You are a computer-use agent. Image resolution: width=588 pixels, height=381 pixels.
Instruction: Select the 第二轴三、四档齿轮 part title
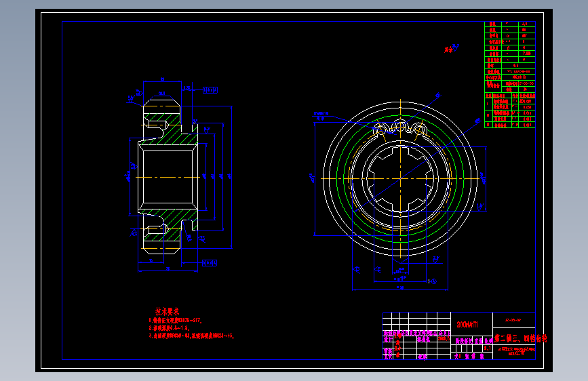click(520, 338)
